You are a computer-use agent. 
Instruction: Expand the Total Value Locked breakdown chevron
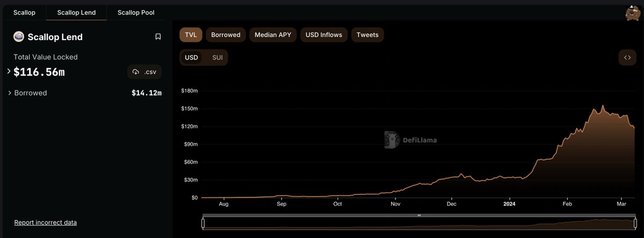point(9,71)
